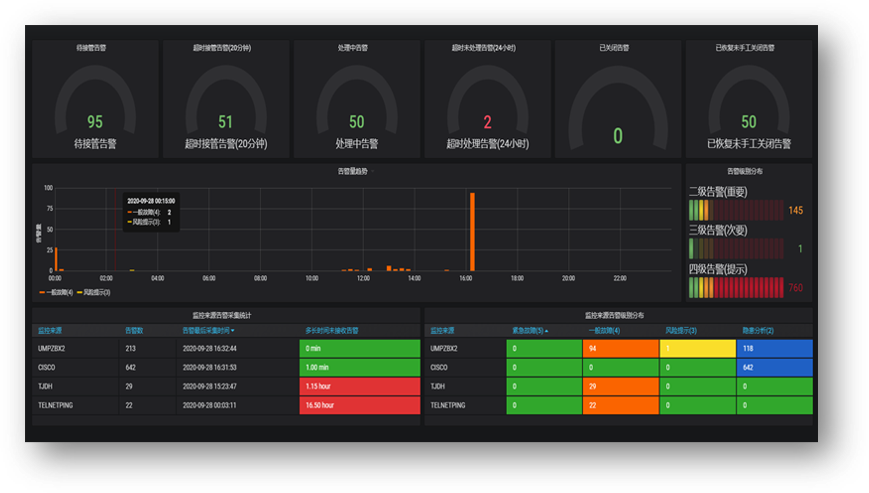Image resolution: width=869 pixels, height=493 pixels.
Task: Click the tall orange bar after 16:00
Action: (x=472, y=232)
